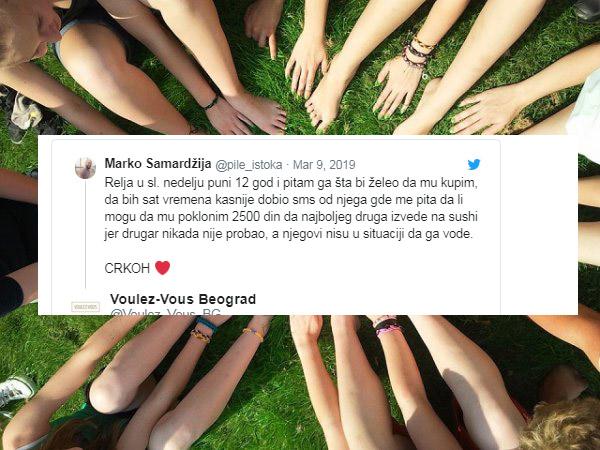Click the beaded bracelets on the wrist

click(417, 52)
